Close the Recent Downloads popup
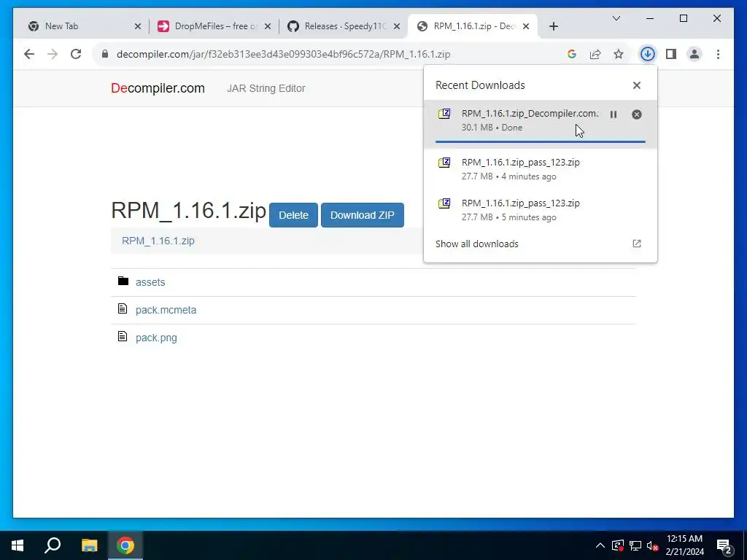 point(636,85)
